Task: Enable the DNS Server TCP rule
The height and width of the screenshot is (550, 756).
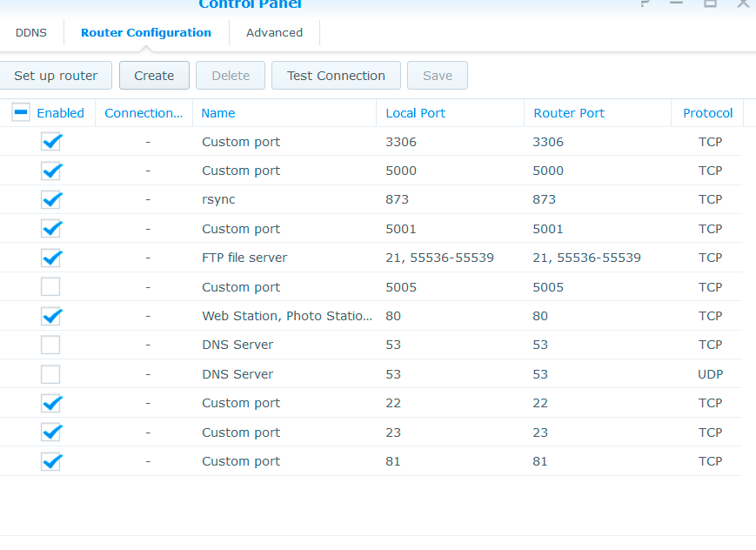Action: coord(51,345)
